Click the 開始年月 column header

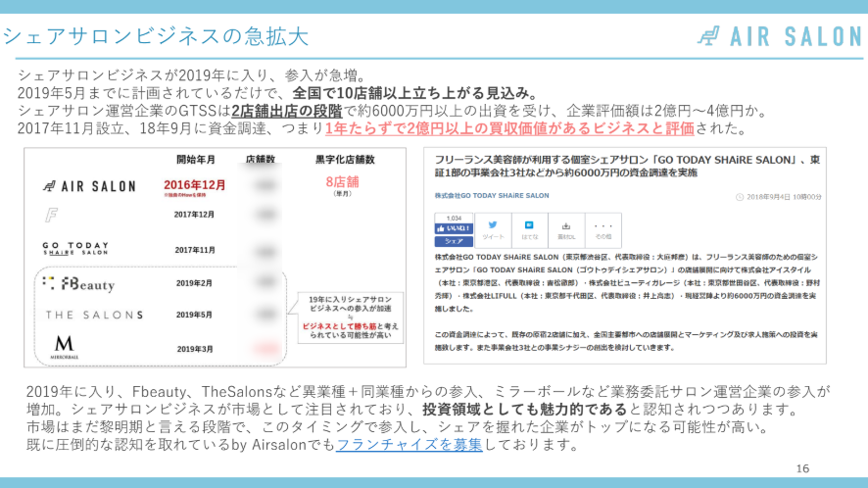(195, 160)
